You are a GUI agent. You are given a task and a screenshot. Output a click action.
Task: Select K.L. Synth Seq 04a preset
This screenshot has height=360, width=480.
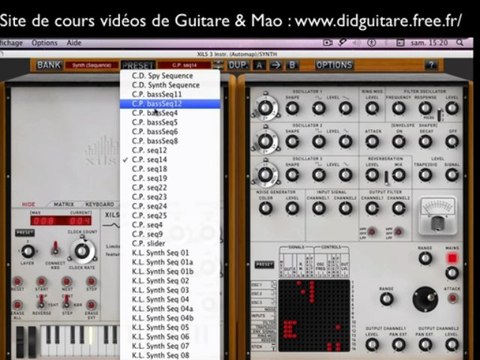(170, 309)
